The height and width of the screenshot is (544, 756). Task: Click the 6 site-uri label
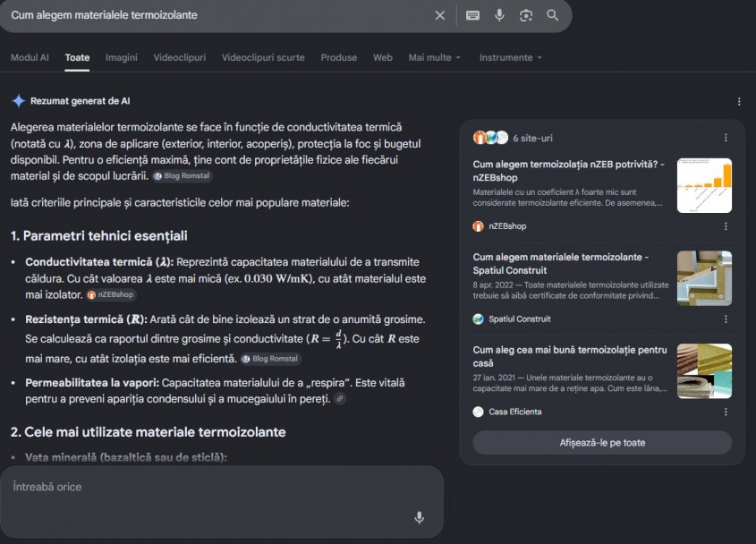click(x=532, y=138)
